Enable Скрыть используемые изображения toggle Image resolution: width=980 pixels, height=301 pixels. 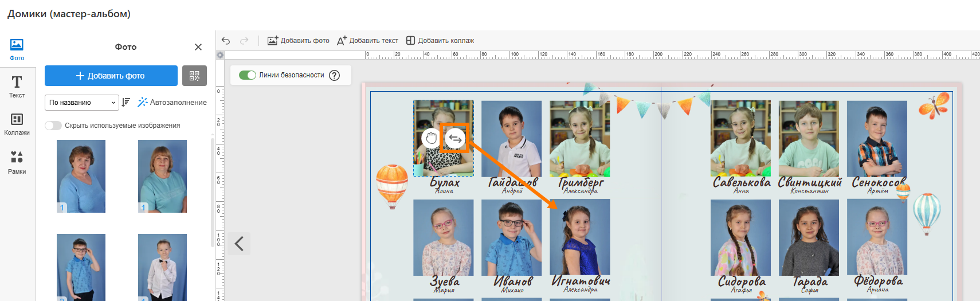(x=53, y=126)
